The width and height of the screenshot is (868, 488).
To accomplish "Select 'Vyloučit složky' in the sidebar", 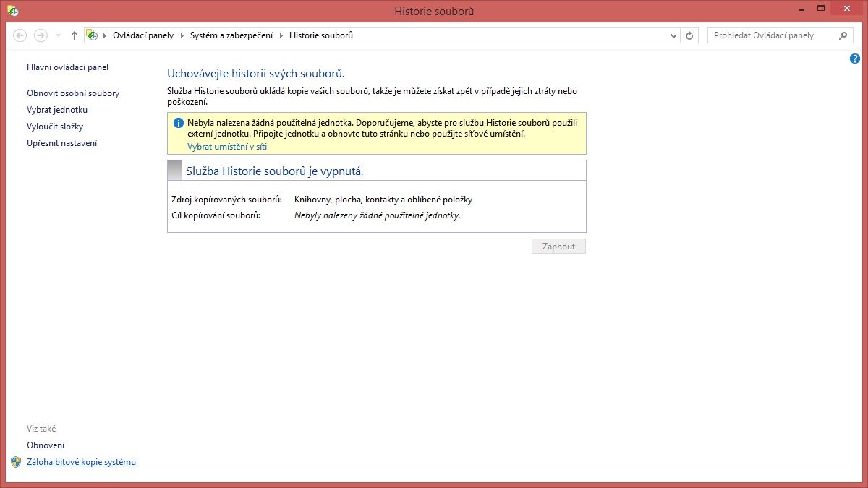I will click(x=55, y=127).
